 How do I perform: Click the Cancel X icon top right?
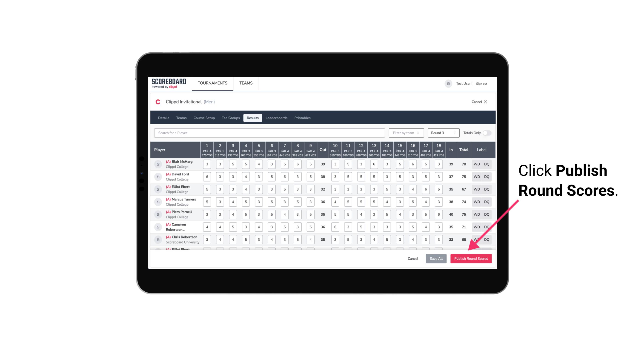point(485,102)
